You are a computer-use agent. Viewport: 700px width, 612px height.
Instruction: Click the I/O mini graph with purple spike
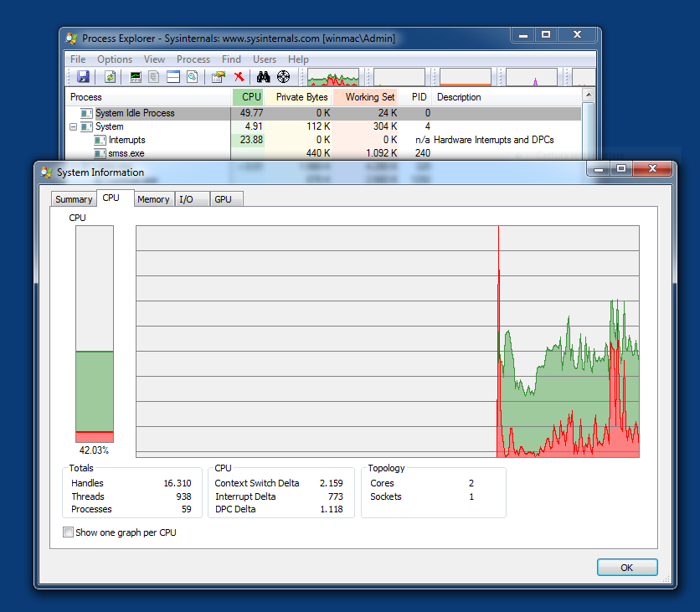click(x=531, y=77)
